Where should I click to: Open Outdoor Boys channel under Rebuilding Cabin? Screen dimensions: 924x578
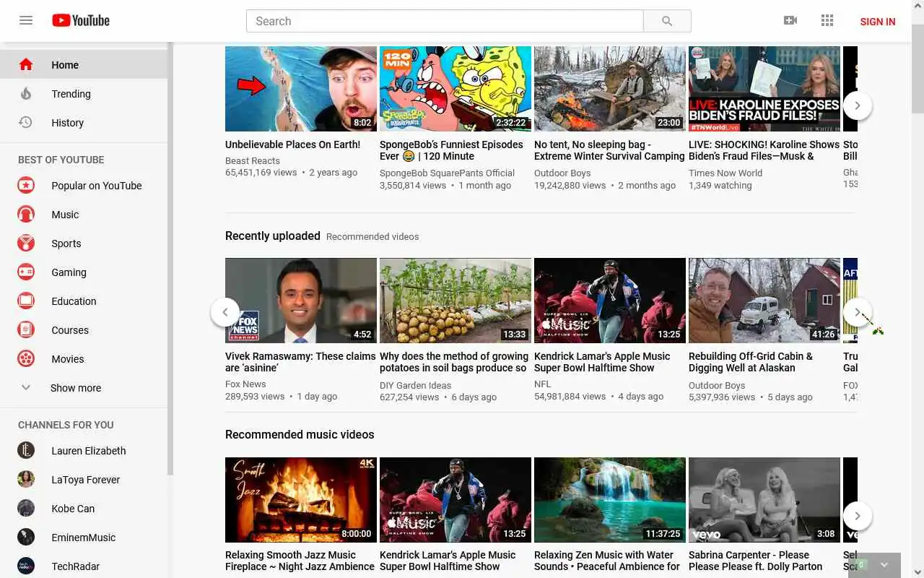click(x=717, y=385)
